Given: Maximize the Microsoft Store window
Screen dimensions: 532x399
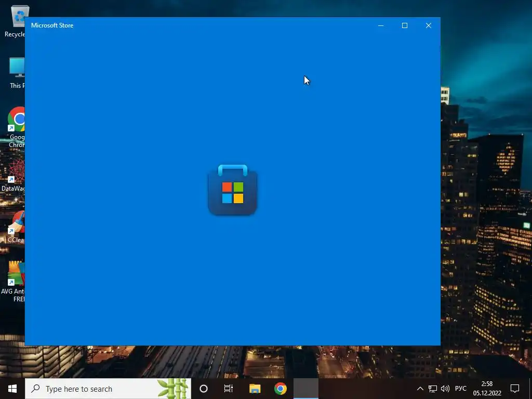Looking at the screenshot, I should 404,25.
